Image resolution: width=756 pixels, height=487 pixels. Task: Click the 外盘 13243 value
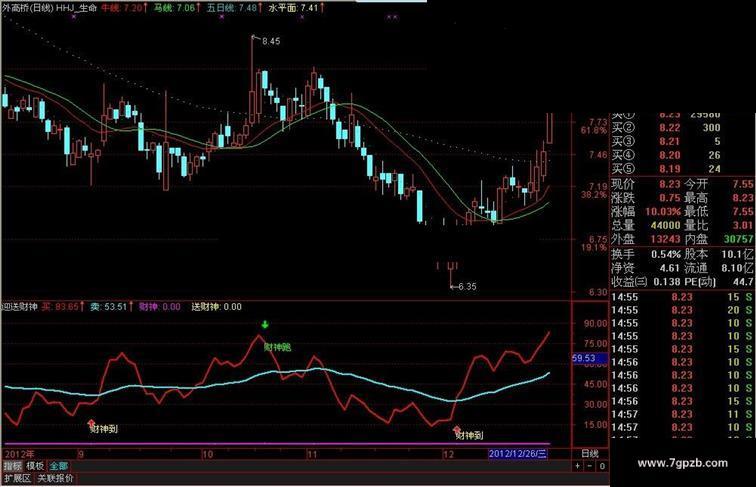click(x=665, y=239)
